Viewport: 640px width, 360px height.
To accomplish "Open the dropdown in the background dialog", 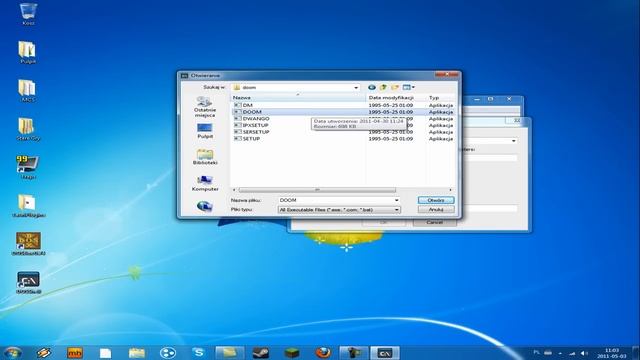I will [x=513, y=141].
